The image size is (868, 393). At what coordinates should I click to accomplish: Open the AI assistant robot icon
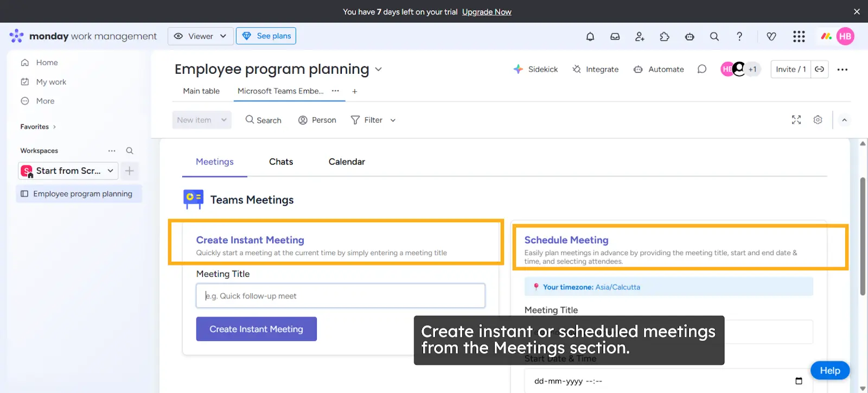689,36
